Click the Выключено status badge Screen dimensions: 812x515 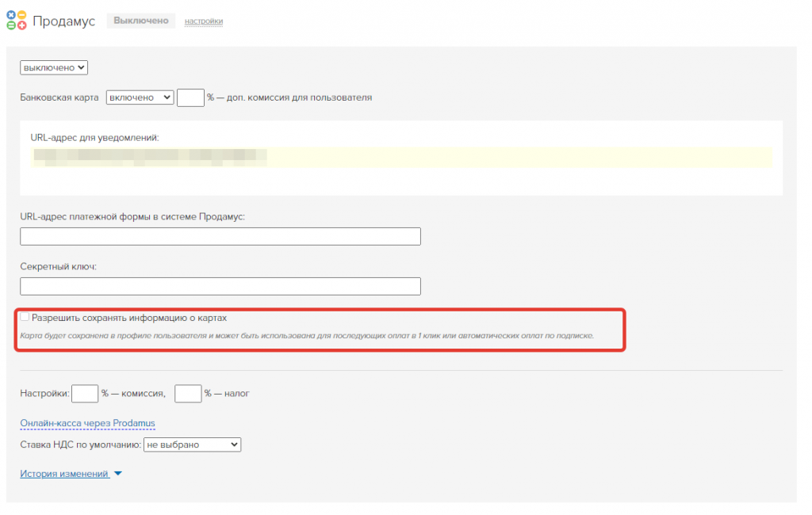[x=140, y=21]
